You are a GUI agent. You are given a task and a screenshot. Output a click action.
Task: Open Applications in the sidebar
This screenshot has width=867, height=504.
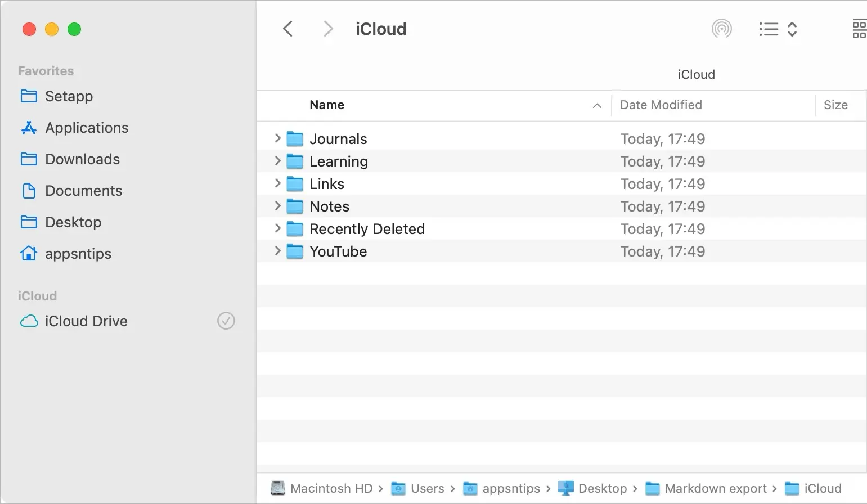(x=74, y=128)
